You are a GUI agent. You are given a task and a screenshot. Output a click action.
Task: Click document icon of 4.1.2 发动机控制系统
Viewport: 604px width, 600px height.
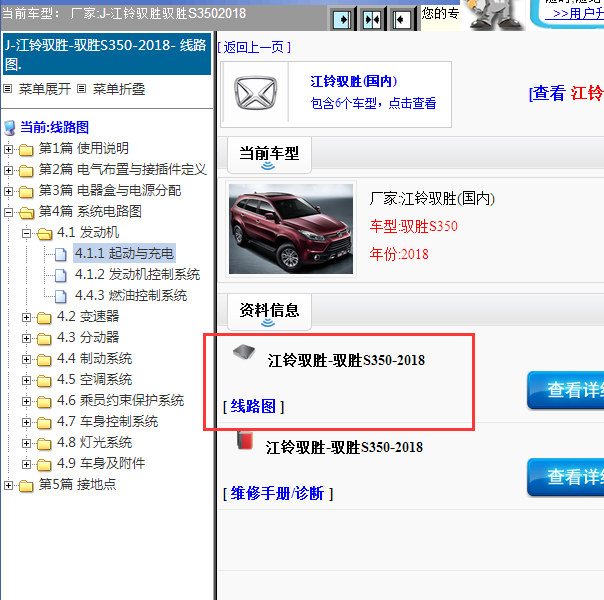(60, 275)
